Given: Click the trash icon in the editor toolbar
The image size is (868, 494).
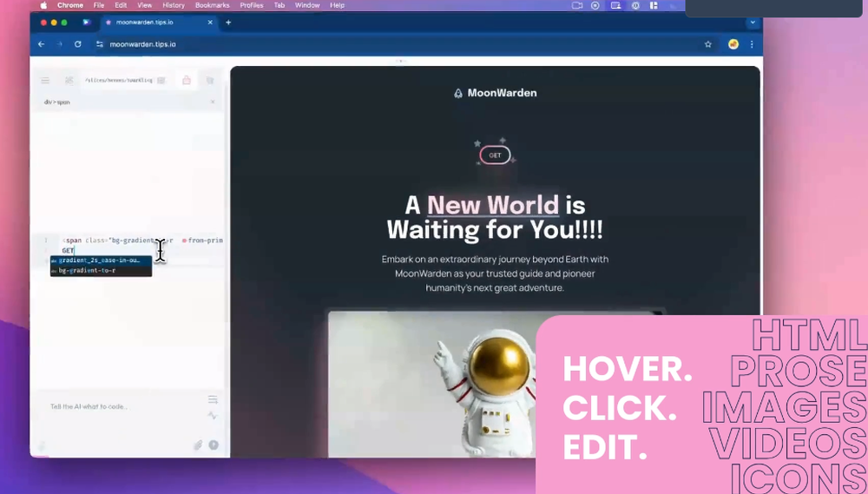Looking at the screenshot, I should [210, 80].
